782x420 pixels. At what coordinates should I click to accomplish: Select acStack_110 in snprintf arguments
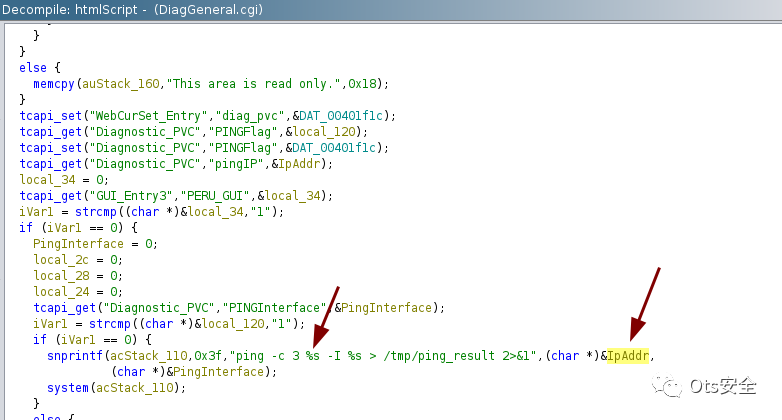point(149,356)
